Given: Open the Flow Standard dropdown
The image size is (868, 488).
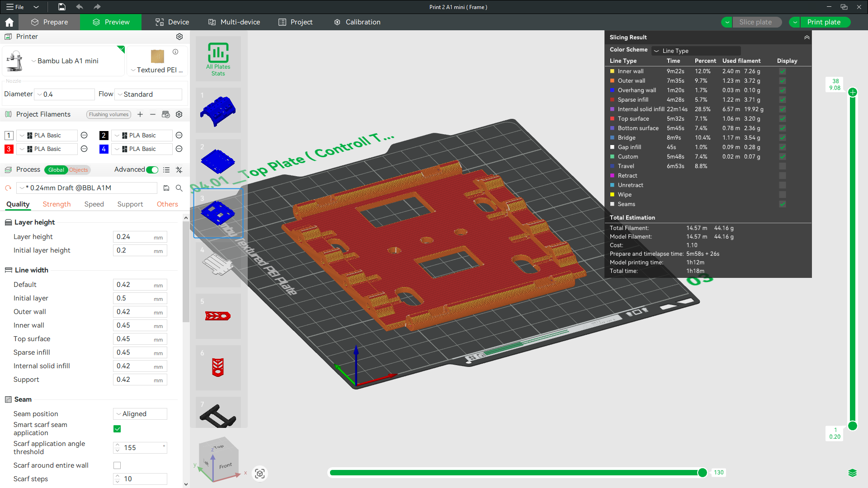Looking at the screenshot, I should pos(148,94).
